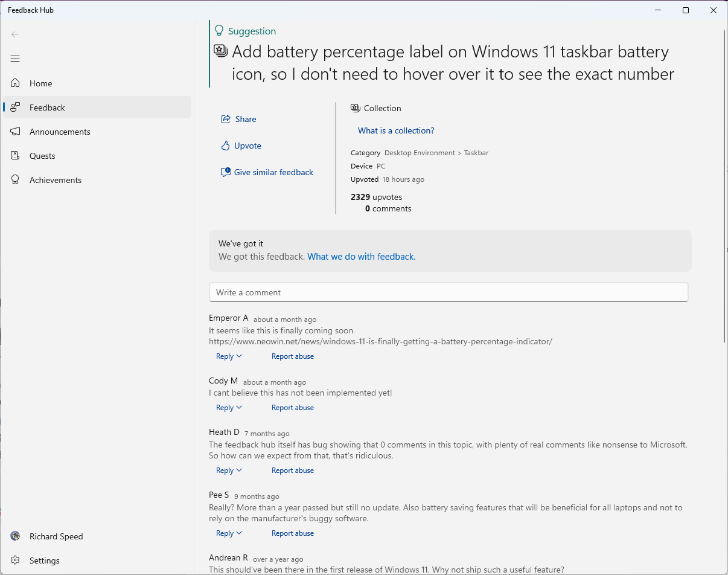728x575 pixels.
Task: Click commenter name Cody M
Action: pyautogui.click(x=223, y=381)
